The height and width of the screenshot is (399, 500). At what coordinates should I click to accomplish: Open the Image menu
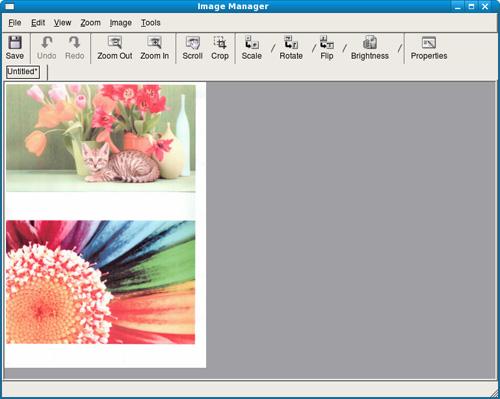click(121, 23)
